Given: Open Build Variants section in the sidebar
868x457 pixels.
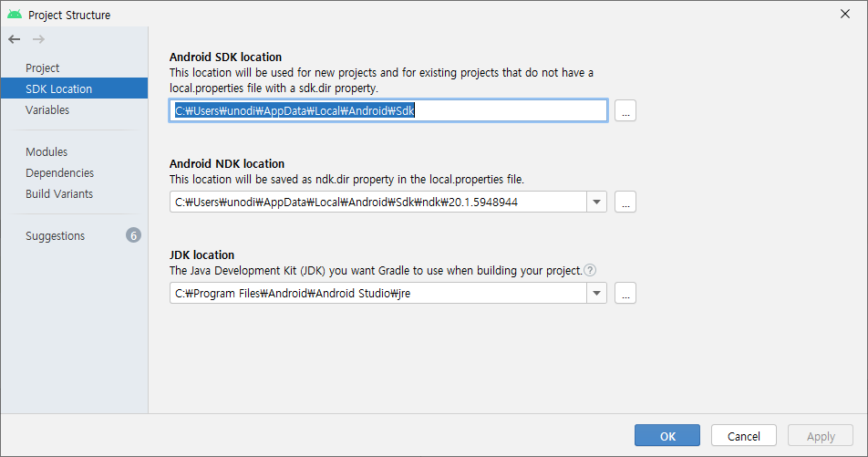Looking at the screenshot, I should pyautogui.click(x=74, y=194).
